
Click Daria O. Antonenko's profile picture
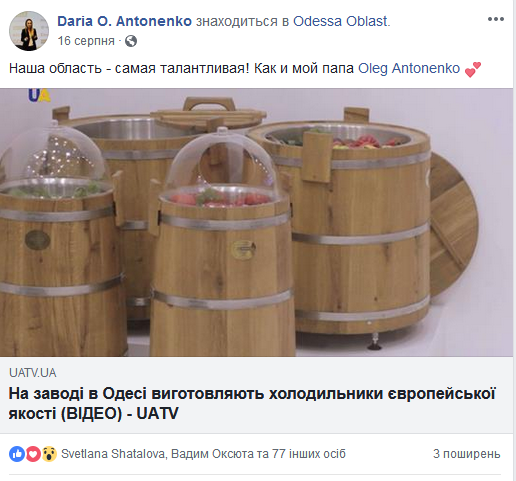[x=29, y=31]
